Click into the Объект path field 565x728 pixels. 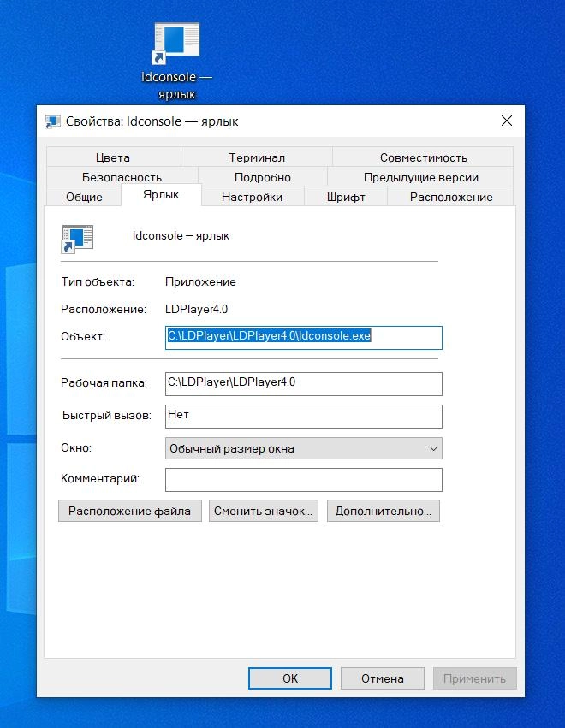(x=303, y=338)
